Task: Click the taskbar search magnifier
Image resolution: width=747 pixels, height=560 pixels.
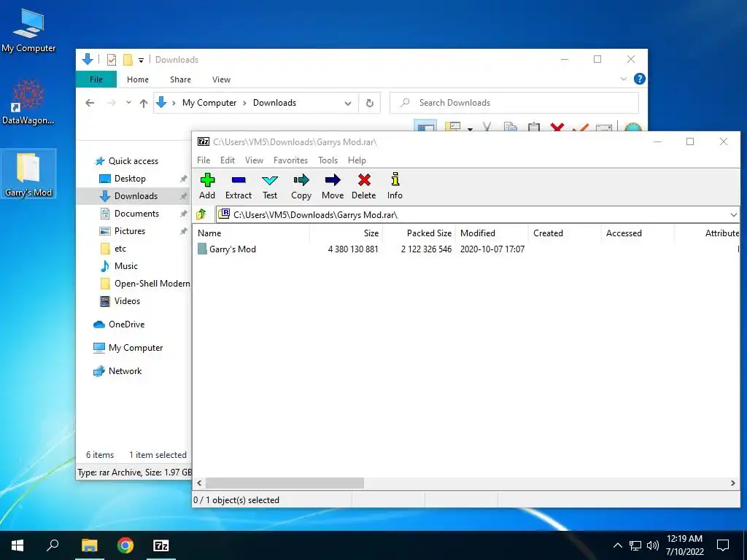Action: click(x=53, y=545)
